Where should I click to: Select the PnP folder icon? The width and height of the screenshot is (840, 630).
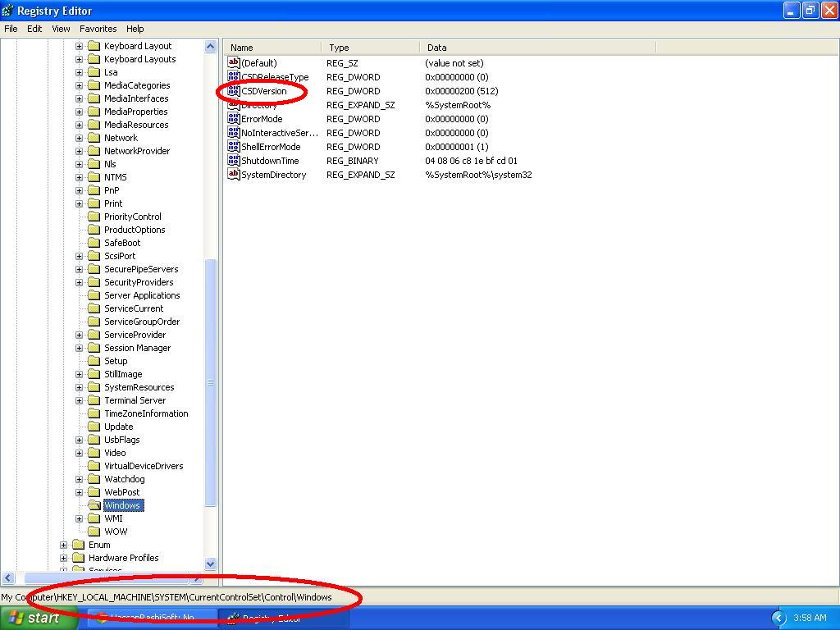click(94, 190)
